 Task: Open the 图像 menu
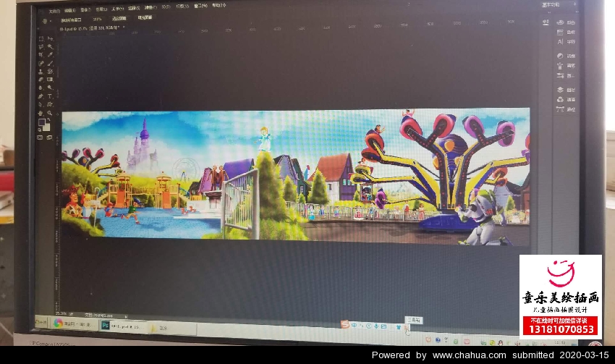pyautogui.click(x=85, y=9)
